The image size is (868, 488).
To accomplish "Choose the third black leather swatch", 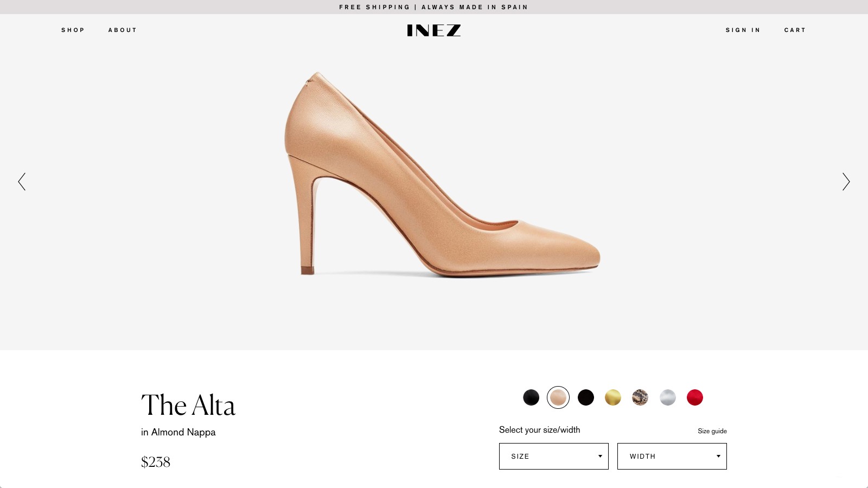I will (x=586, y=397).
